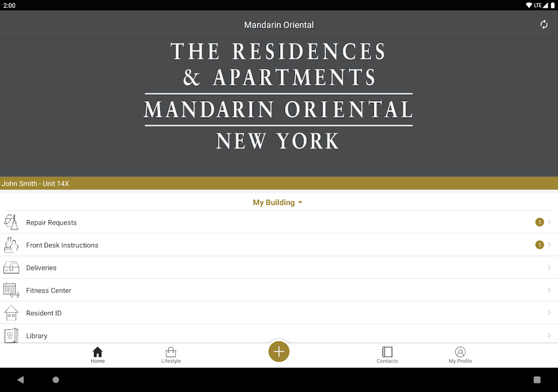Image resolution: width=558 pixels, height=392 pixels.
Task: Tap the gold plus button
Action: 279,351
